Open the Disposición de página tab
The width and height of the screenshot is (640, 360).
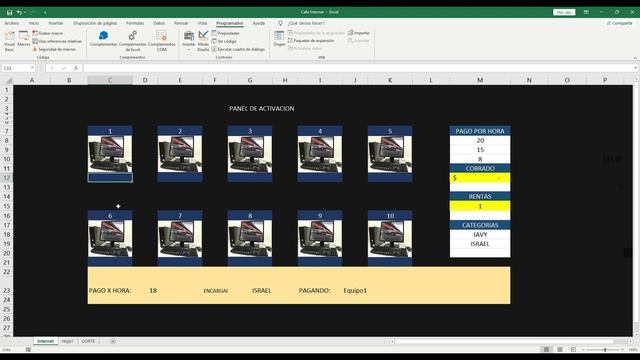coord(95,23)
